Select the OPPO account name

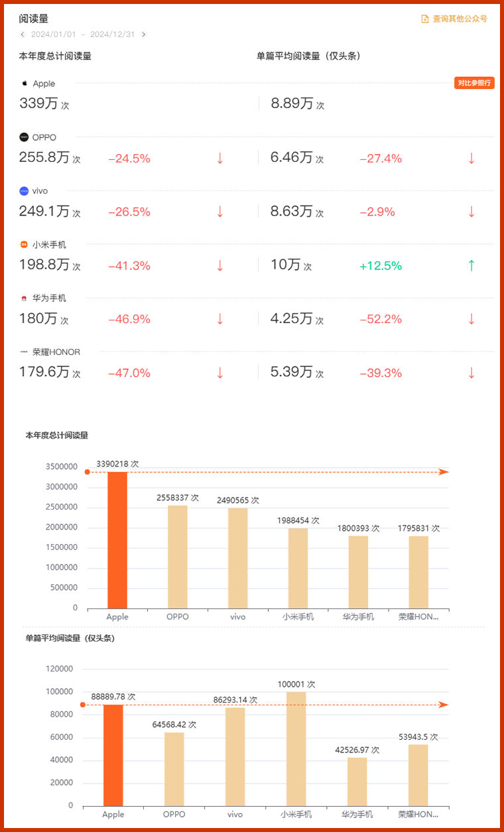tap(44, 137)
